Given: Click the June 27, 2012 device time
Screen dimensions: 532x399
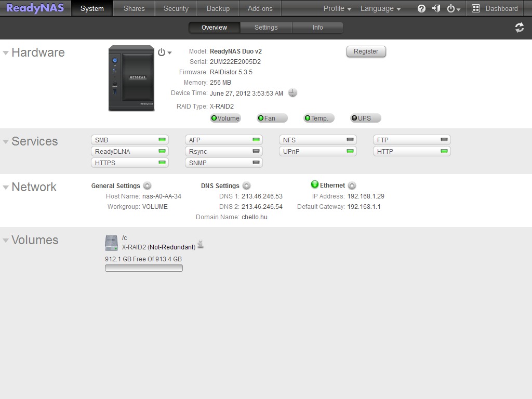Looking at the screenshot, I should (x=246, y=94).
